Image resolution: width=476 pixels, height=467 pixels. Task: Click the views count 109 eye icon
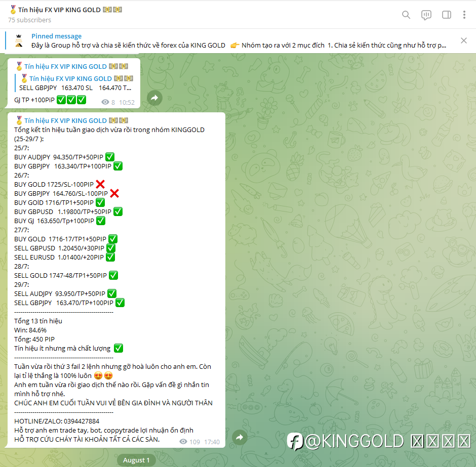pos(183,442)
